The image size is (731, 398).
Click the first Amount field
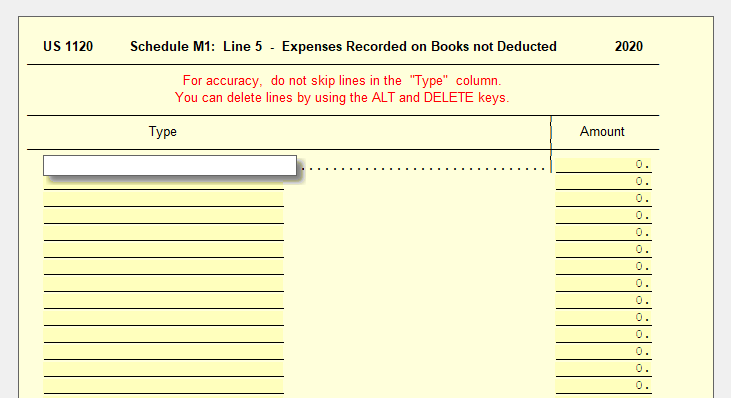point(604,165)
